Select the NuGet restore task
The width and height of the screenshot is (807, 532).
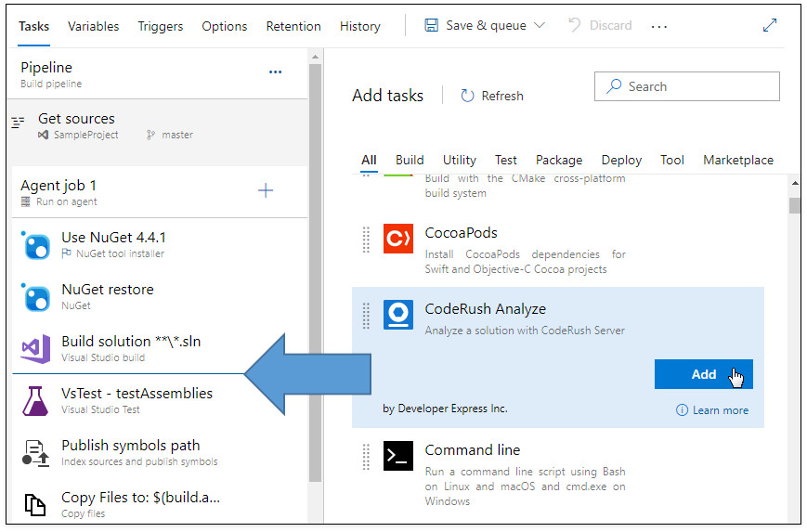[159, 296]
